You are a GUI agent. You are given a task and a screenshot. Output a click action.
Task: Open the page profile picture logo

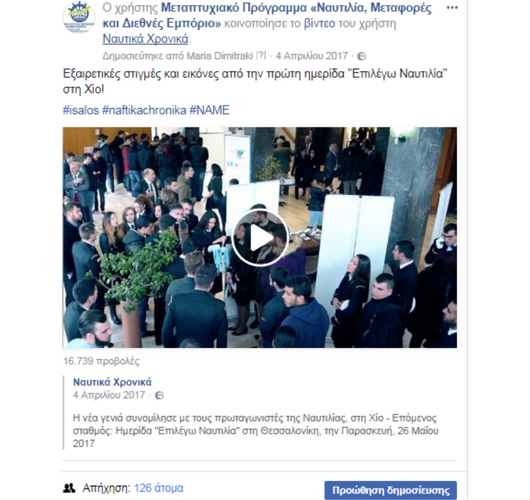[79, 17]
